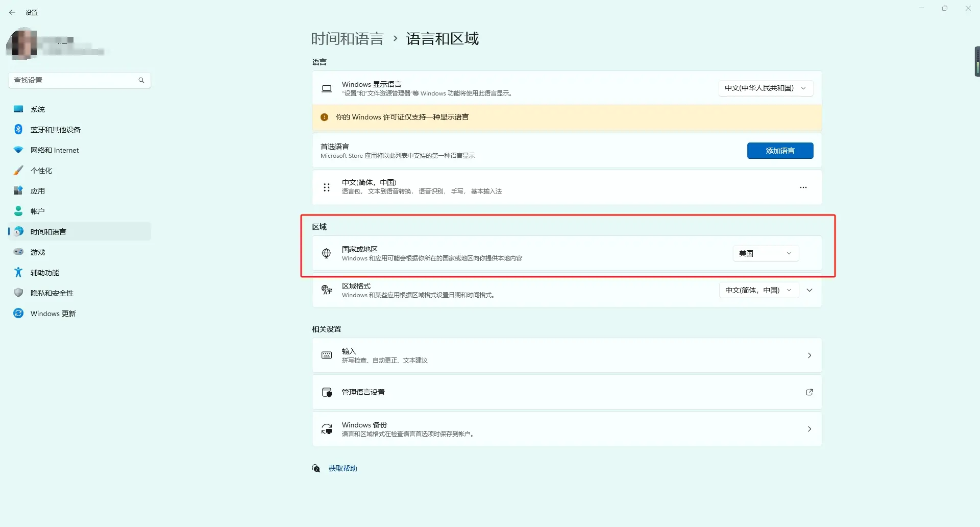Go to 系统 settings
The image size is (980, 527).
point(80,109)
